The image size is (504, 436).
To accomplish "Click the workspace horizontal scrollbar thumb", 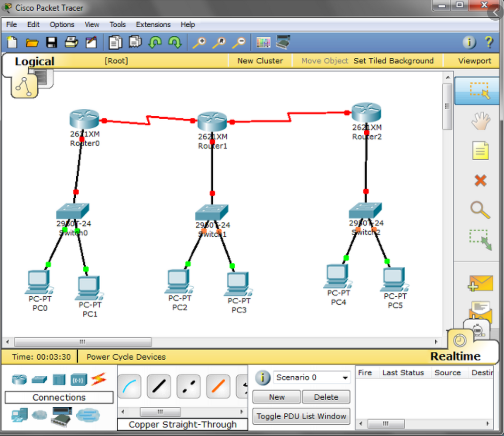I will click(x=83, y=341).
